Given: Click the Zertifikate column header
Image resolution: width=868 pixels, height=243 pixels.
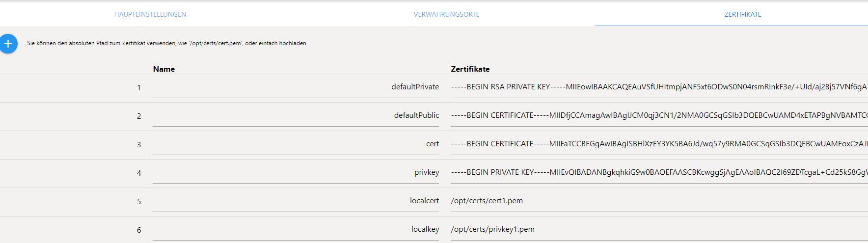Looking at the screenshot, I should tap(470, 69).
